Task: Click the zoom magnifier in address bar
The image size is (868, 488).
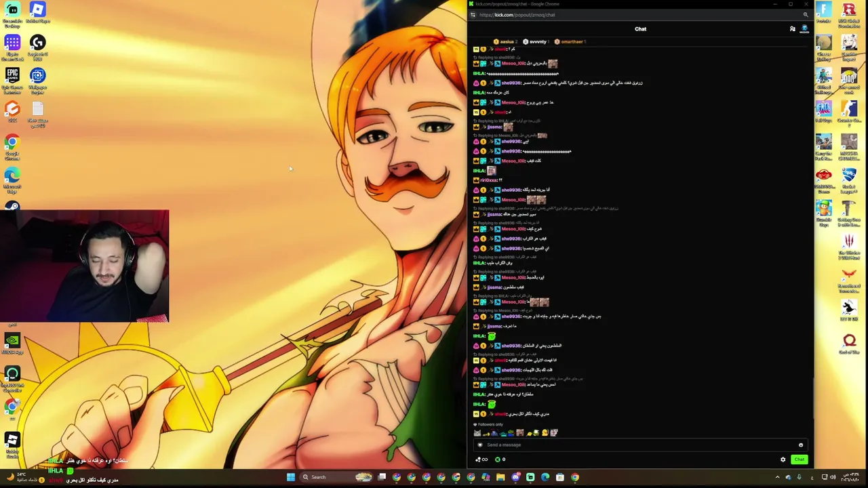Action: click(x=806, y=15)
